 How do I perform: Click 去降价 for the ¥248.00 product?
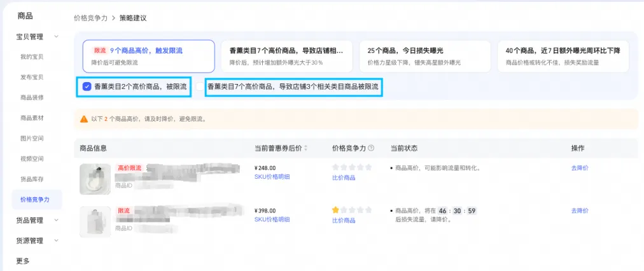coord(580,168)
